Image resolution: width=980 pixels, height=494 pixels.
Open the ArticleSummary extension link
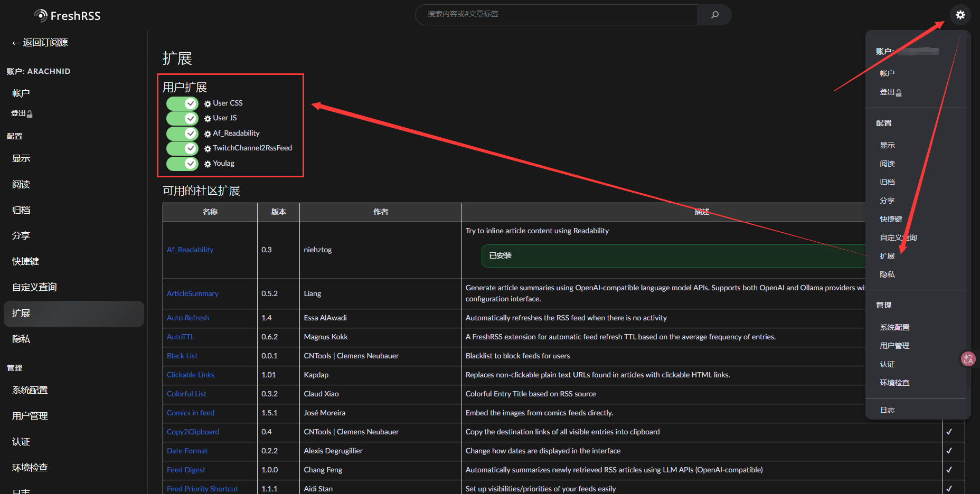tap(192, 293)
